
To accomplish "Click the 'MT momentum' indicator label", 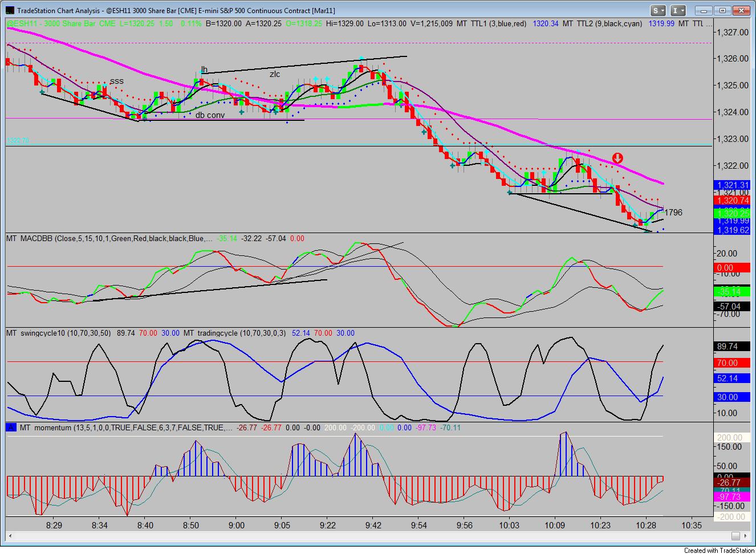I will pyautogui.click(x=46, y=427).
